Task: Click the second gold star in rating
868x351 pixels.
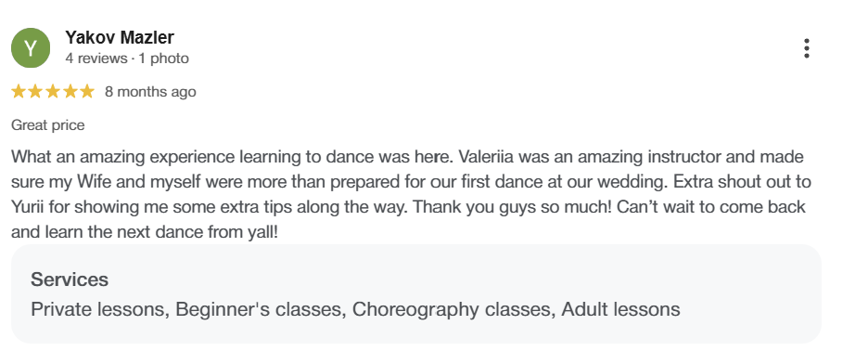Action: (35, 92)
